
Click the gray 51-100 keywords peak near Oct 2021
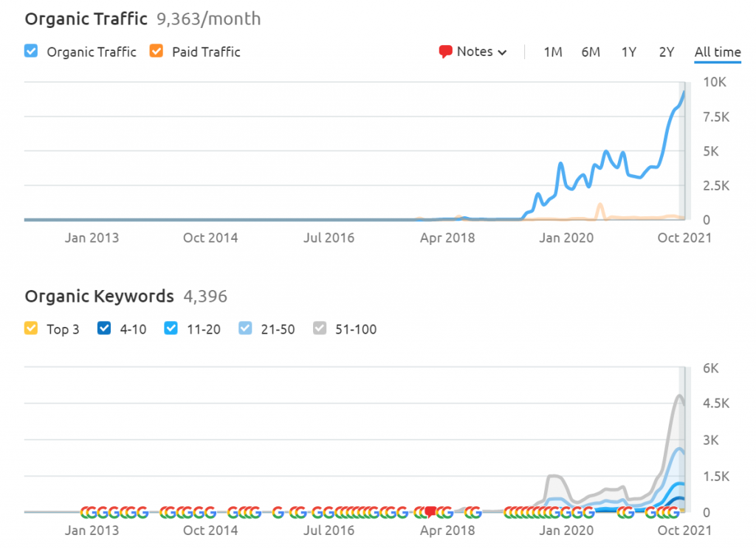679,396
